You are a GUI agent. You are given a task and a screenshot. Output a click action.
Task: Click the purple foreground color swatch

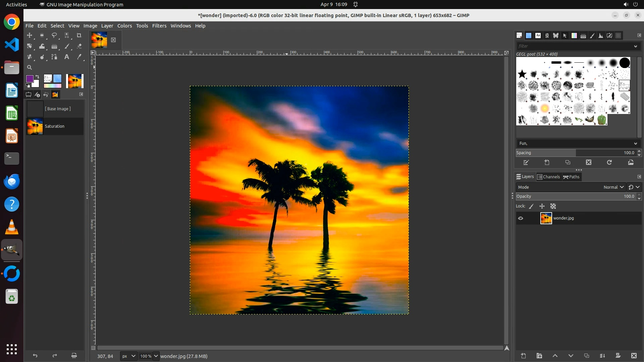point(30,78)
